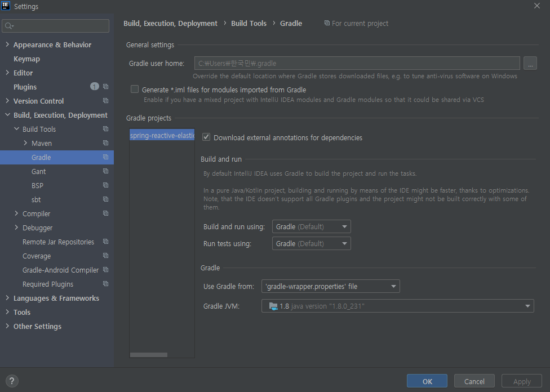The image size is (550, 392).
Task: Open the Keymap settings page
Action: point(26,59)
